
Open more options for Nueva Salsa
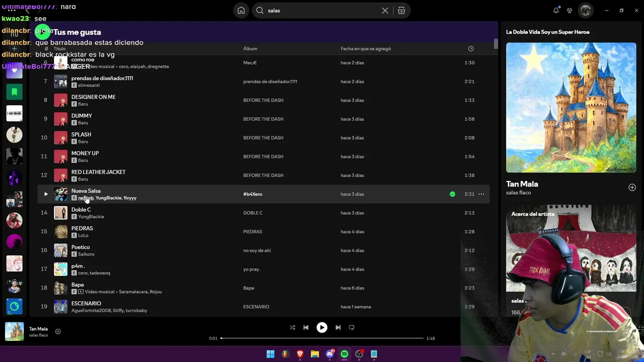coord(481,194)
